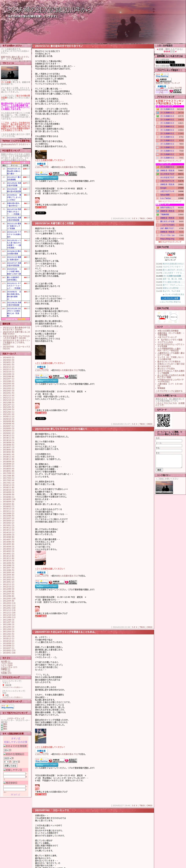Click the sunset profile photo in プロフィール panel

(x=10, y=72)
